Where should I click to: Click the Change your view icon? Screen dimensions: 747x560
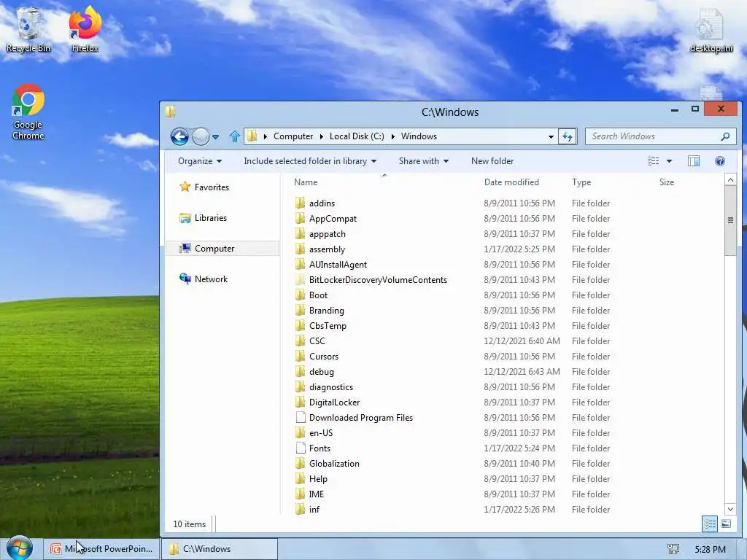click(x=653, y=161)
